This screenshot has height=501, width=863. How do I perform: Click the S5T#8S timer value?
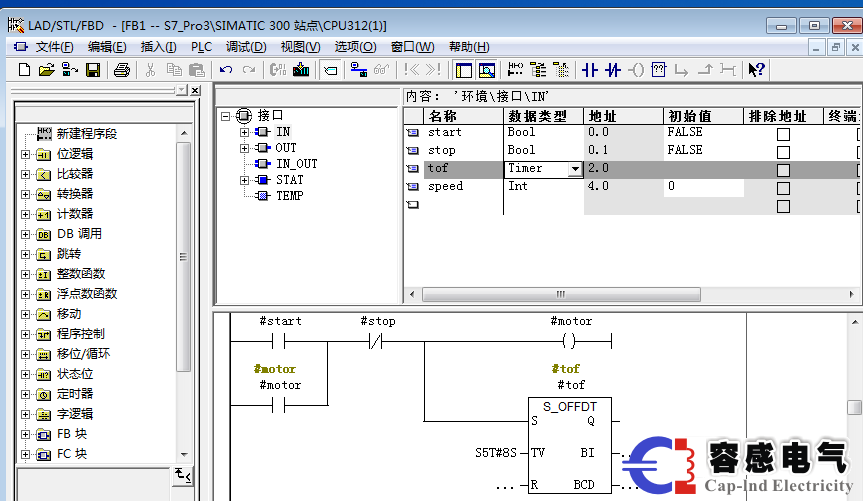[x=495, y=453]
